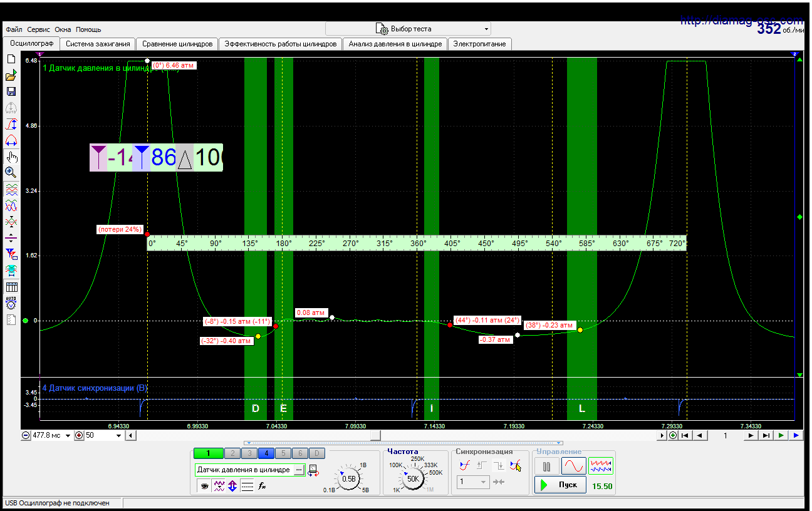812x511 pixels.
Task: Go to the last frame button
Action: point(766,435)
